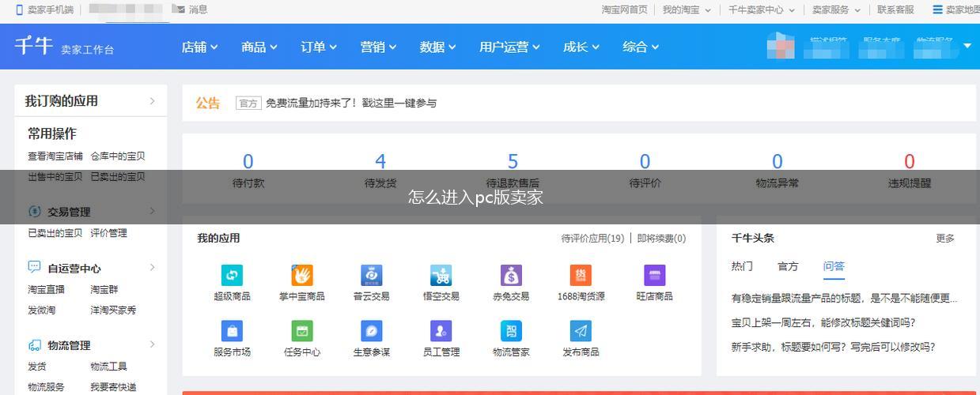
Task: Expand the 自运营中心 chevron
Action: [x=152, y=267]
